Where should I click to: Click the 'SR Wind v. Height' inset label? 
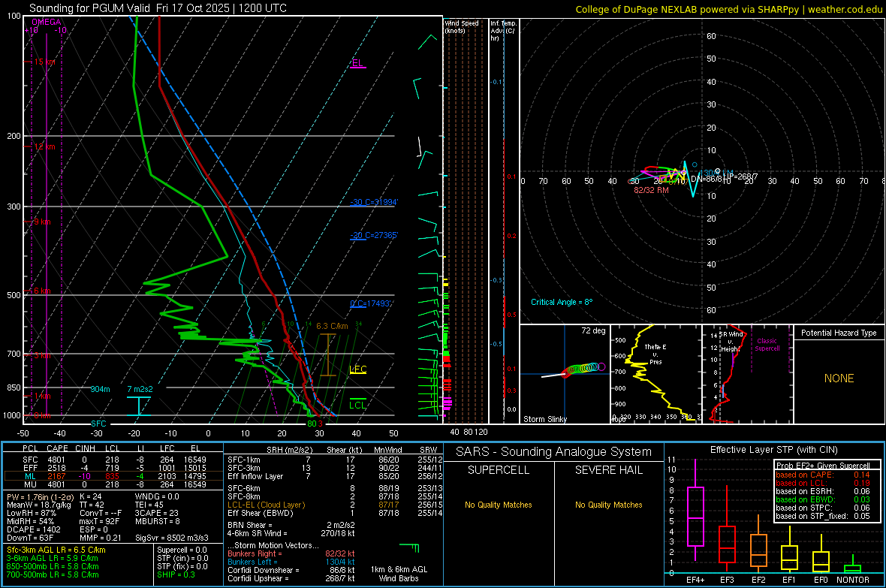coord(731,342)
